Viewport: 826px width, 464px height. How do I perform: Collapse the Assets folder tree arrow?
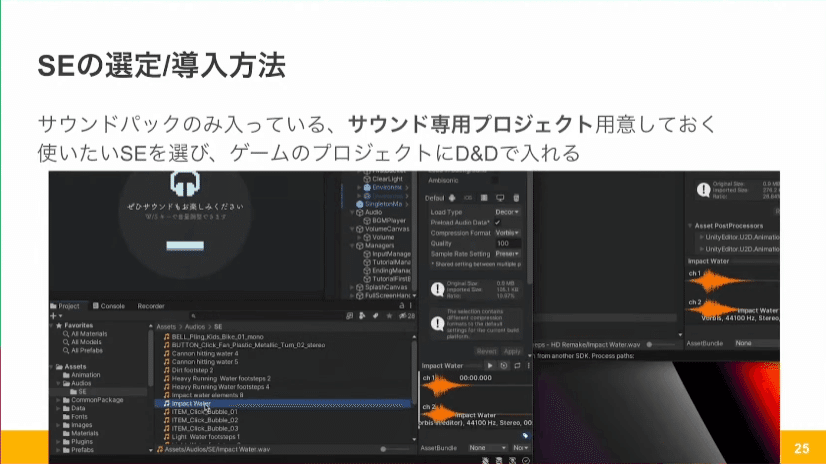point(52,367)
